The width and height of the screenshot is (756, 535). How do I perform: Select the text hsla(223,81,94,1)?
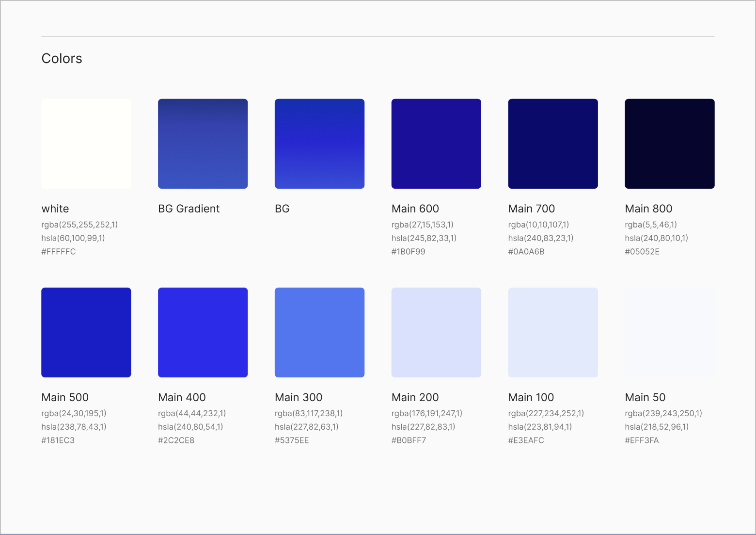click(x=540, y=427)
